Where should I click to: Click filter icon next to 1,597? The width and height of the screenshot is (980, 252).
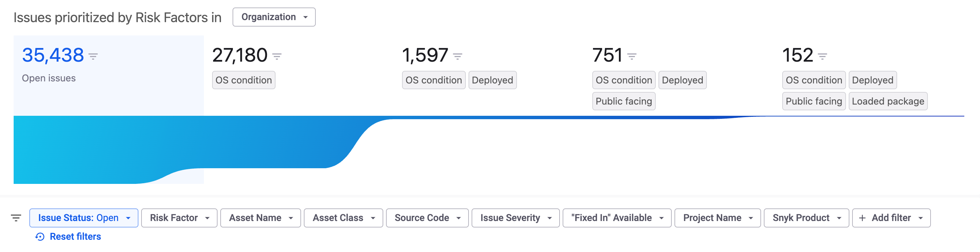pos(458,57)
